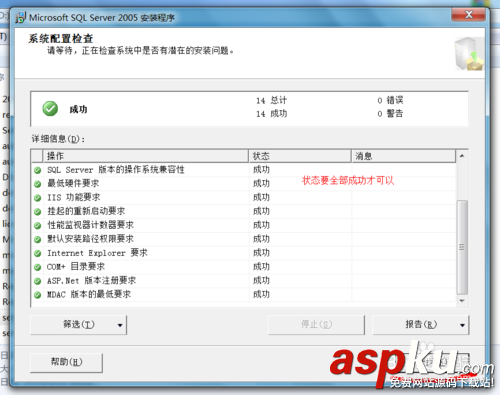Select the row ASP.Net 版本注册要求
This screenshot has height=395, width=500.
[x=243, y=281]
